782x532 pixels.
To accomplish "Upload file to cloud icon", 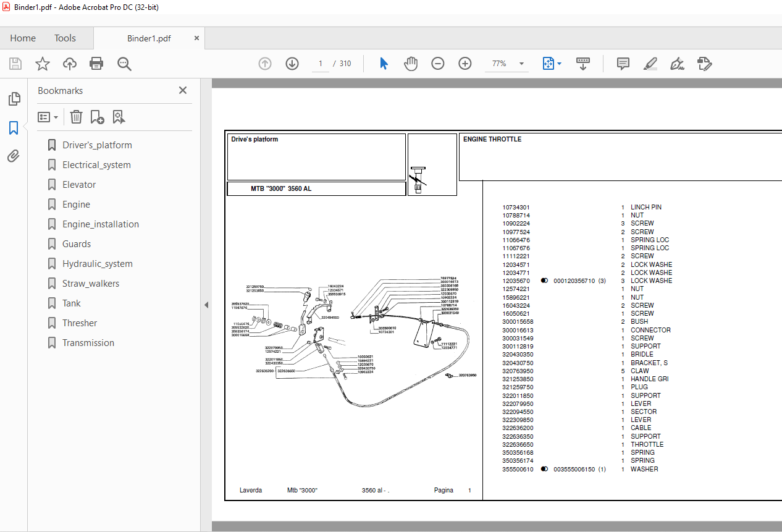I will coord(70,64).
